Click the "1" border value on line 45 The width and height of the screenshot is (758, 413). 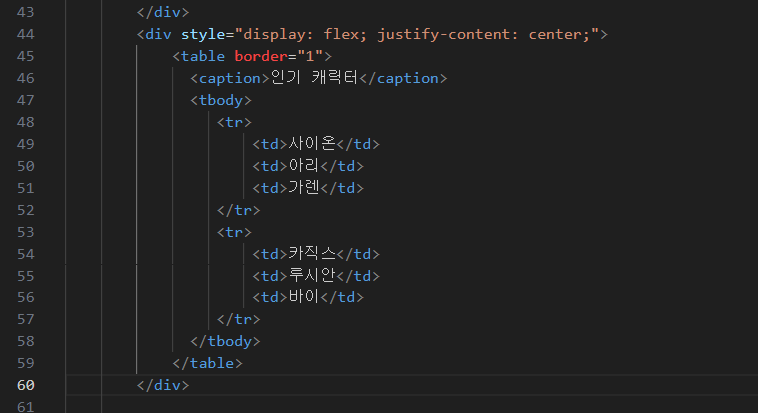pos(310,56)
